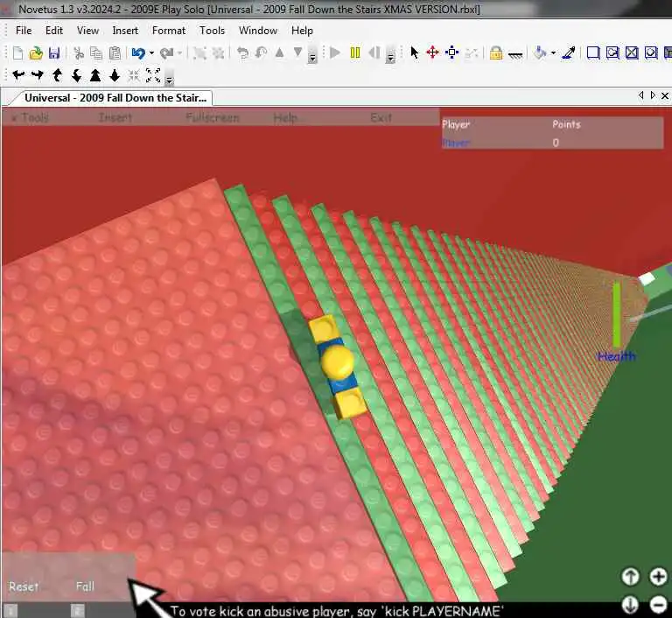This screenshot has height=618, width=672.
Task: Click the in-game Fullscreen button
Action: click(213, 117)
